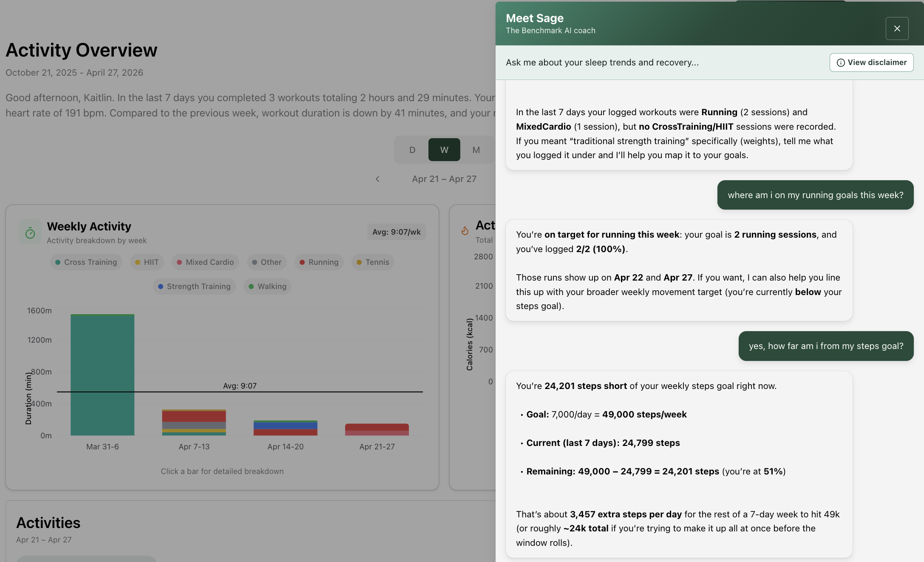This screenshot has width=924, height=562.
Task: Click the stopwatch icon beside Weekly Activity
Action: click(x=30, y=232)
